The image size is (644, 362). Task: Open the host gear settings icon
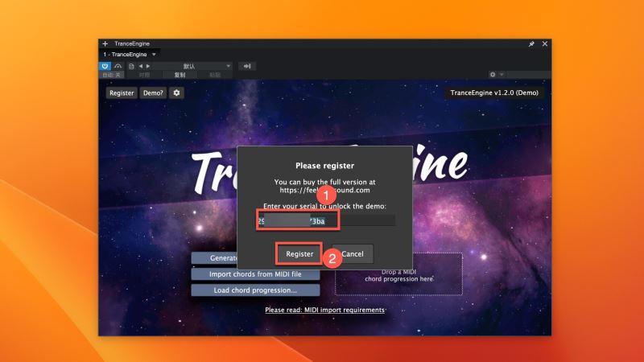tap(493, 75)
